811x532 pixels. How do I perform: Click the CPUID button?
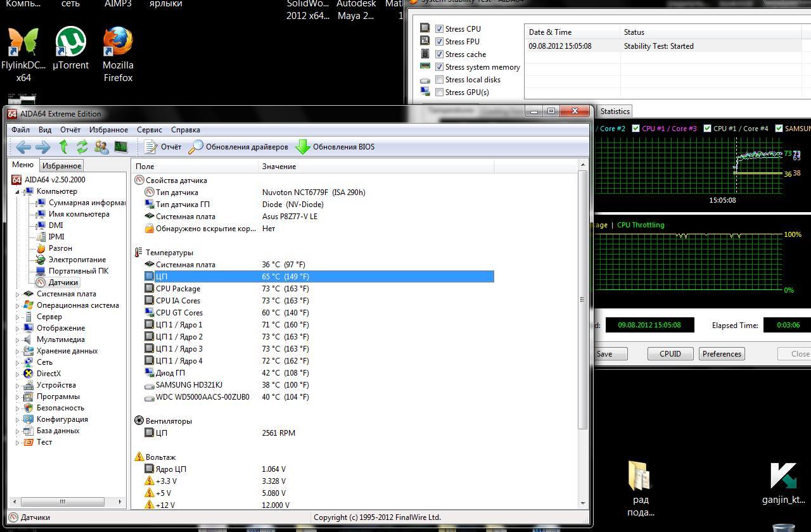coord(670,354)
